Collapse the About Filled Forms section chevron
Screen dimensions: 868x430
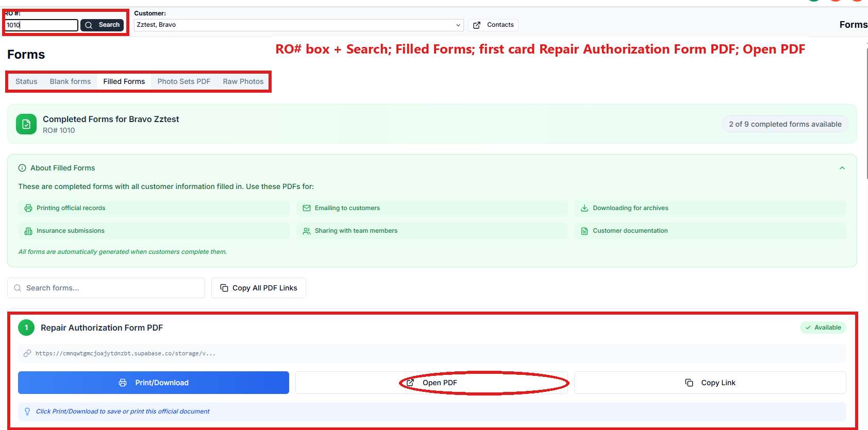[842, 168]
